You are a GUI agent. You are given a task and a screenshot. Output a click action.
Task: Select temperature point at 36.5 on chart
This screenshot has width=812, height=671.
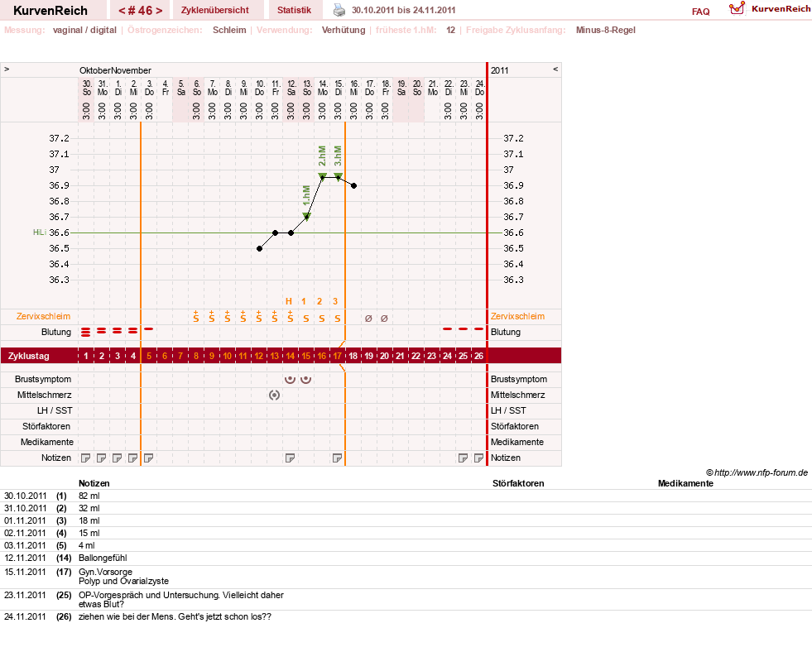[x=259, y=248]
